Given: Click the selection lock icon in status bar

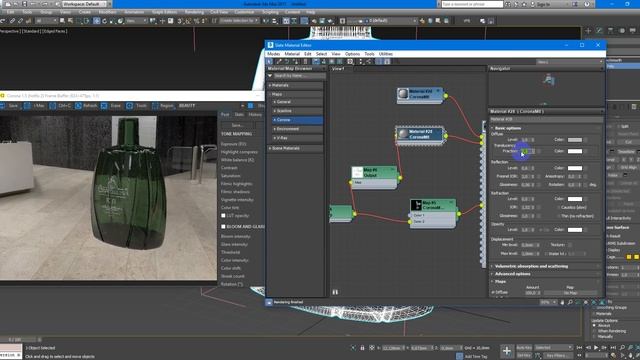Looking at the screenshot, I should [362, 348].
